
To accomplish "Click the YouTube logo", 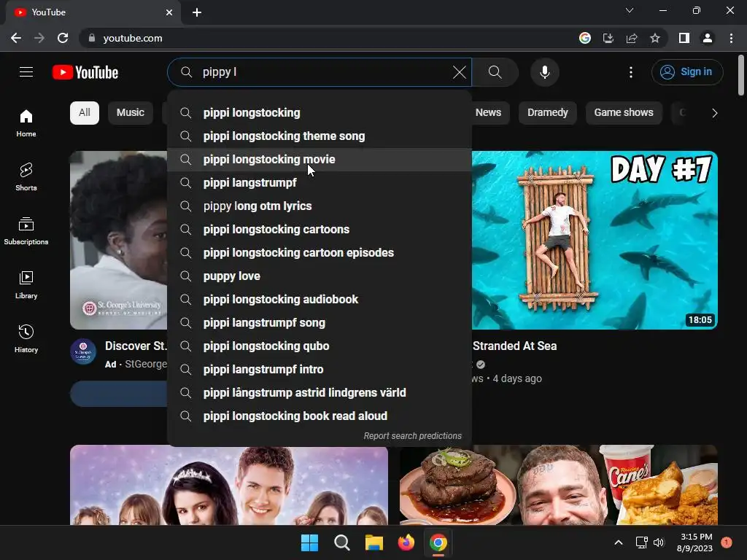I will (x=85, y=72).
